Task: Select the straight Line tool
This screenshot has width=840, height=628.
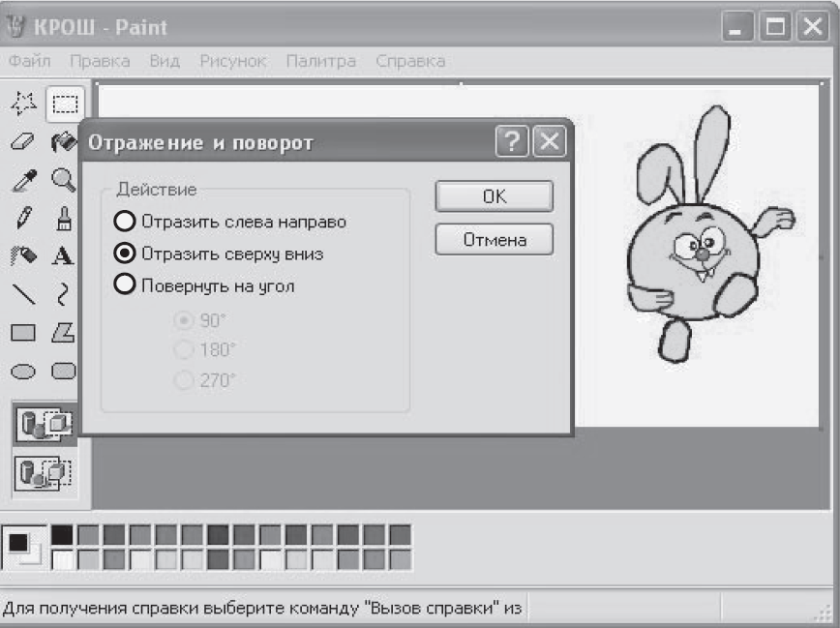Action: click(x=23, y=294)
